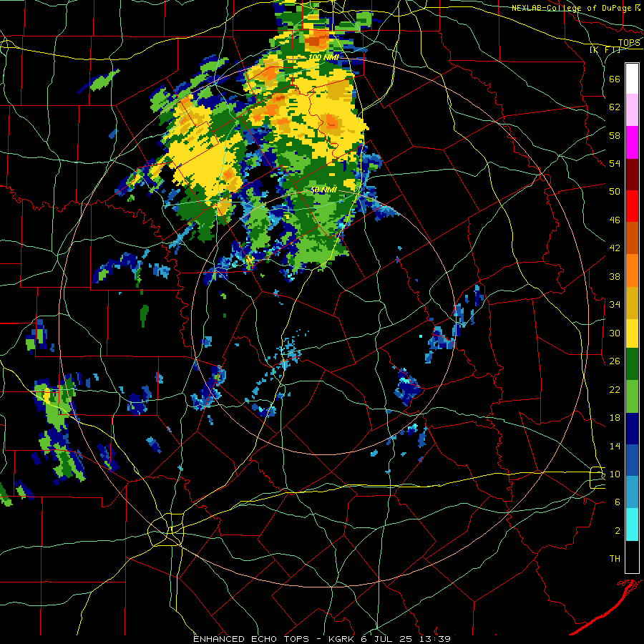Click the 10 scale value label
Viewport: 644px width, 644px height.
tap(615, 474)
